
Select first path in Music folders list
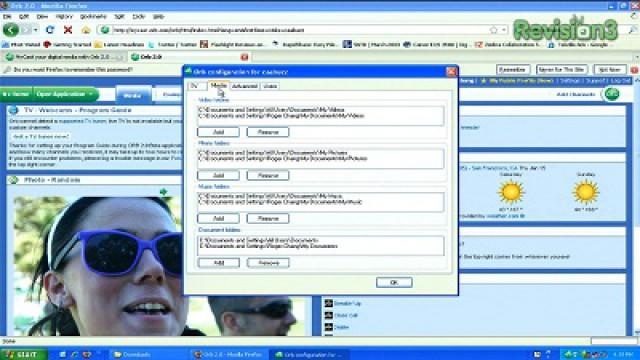(x=271, y=196)
